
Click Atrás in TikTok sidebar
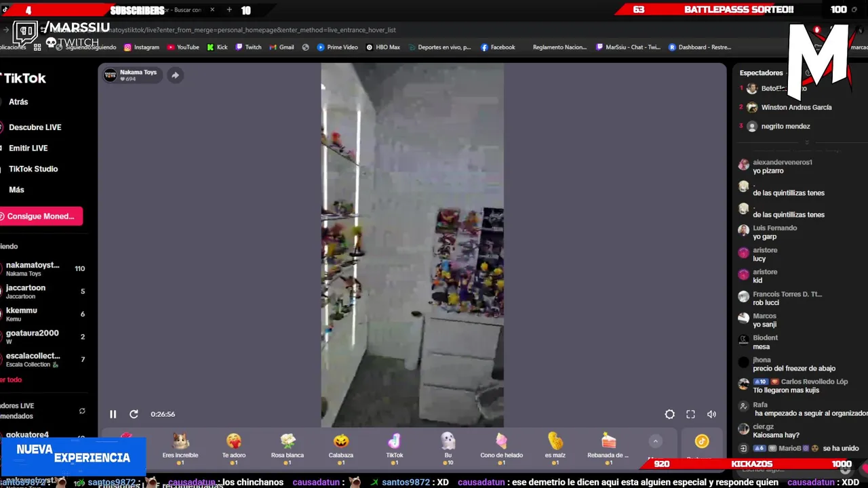pos(18,102)
